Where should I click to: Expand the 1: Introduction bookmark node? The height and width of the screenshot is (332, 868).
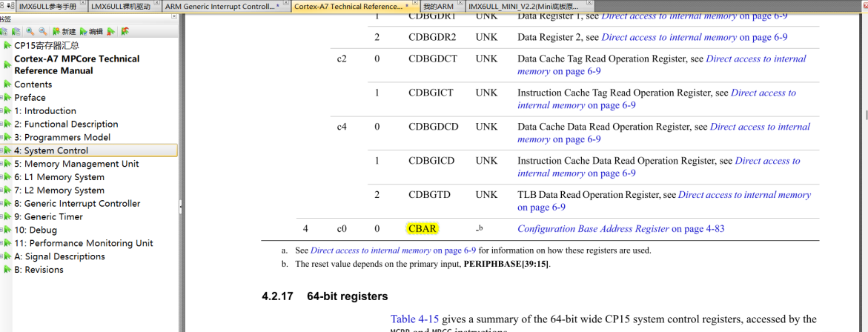click(x=1, y=110)
